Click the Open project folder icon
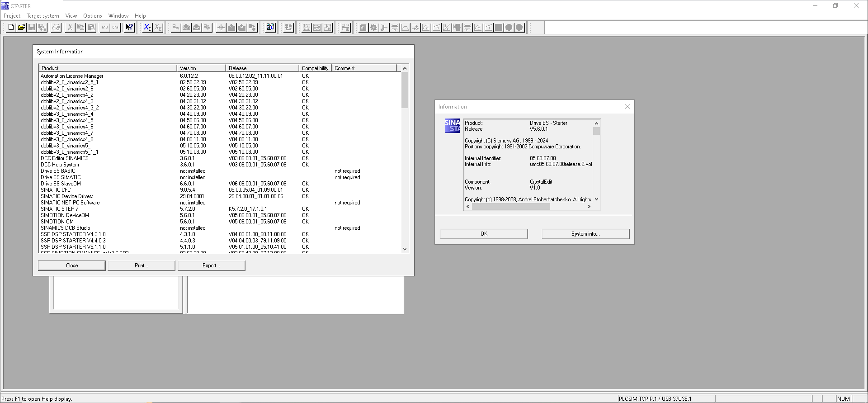Viewport: 868px width, 403px height. [21, 28]
